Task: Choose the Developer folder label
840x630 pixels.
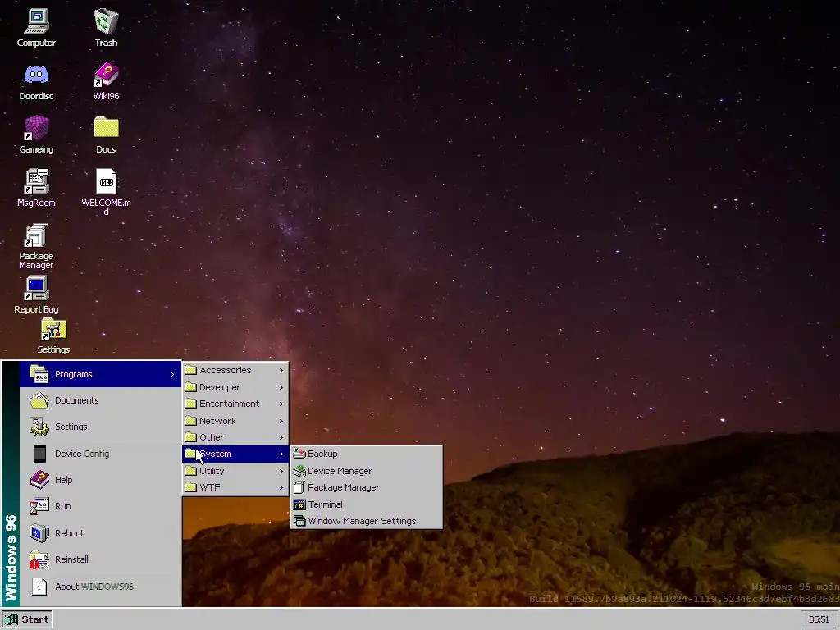Action: click(x=220, y=387)
